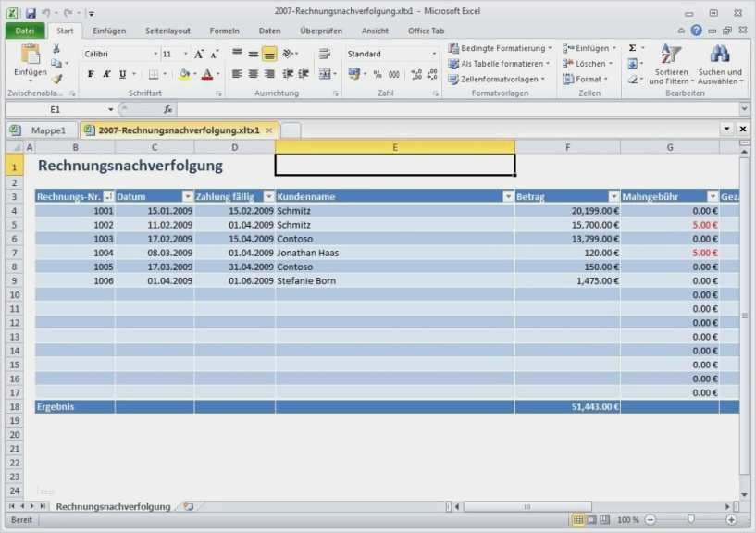The height and width of the screenshot is (533, 756).
Task: Click the formula bar input field
Action: (457, 109)
